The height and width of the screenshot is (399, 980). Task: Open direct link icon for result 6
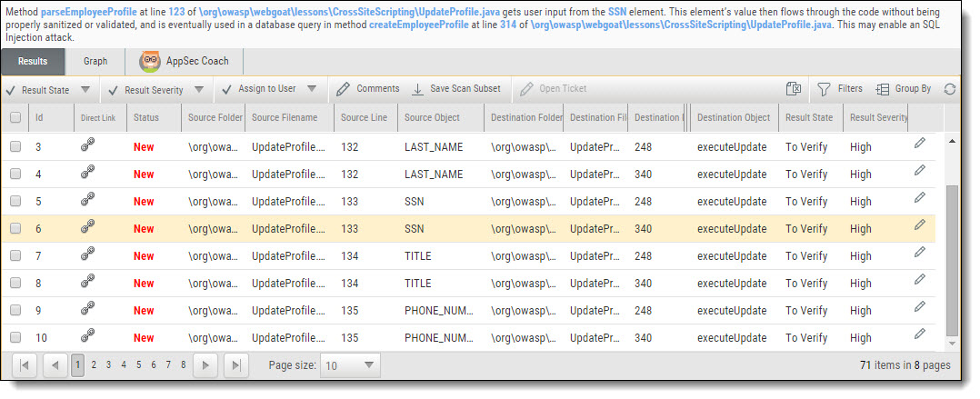(87, 228)
